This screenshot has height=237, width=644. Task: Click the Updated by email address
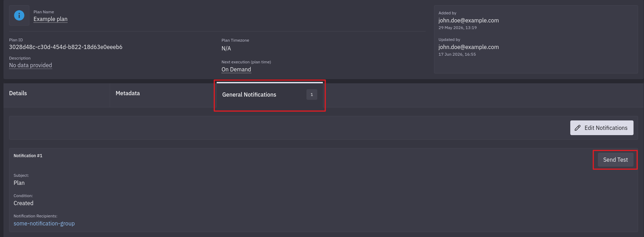(469, 47)
